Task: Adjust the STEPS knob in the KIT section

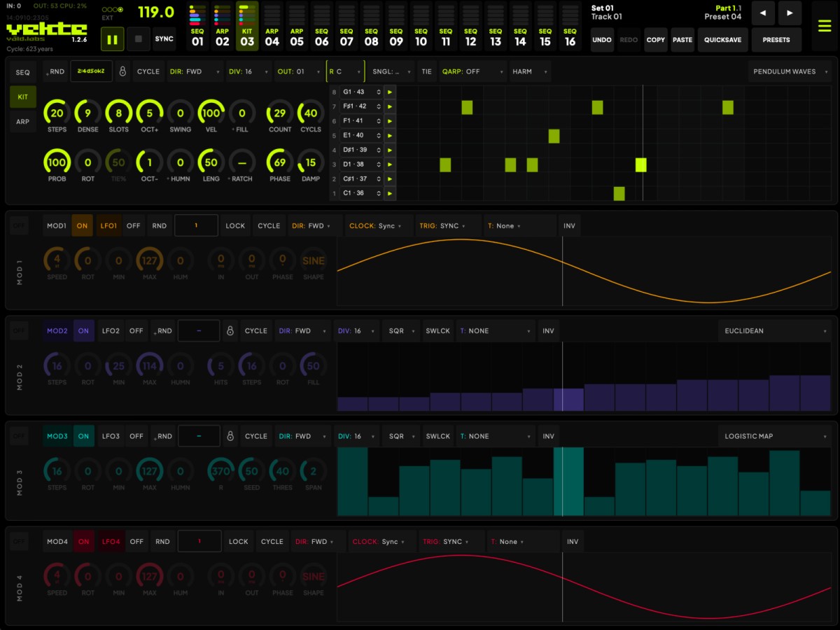Action: pyautogui.click(x=57, y=113)
